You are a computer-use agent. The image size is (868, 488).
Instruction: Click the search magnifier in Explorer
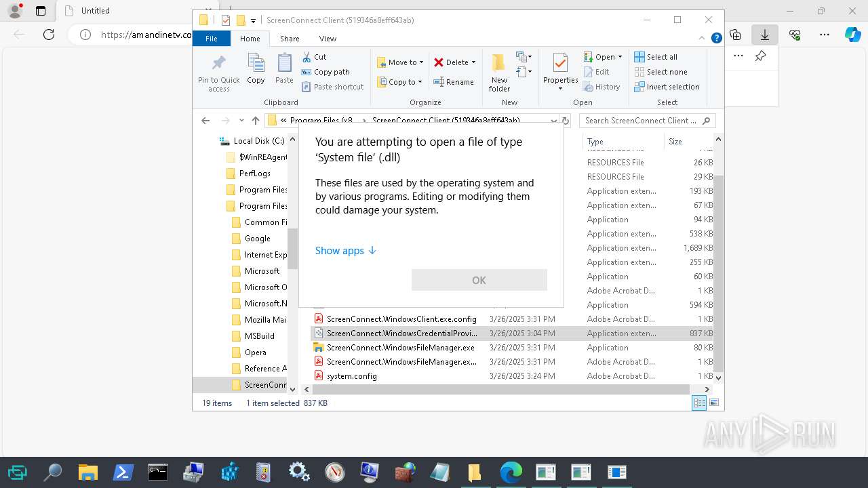coord(706,121)
